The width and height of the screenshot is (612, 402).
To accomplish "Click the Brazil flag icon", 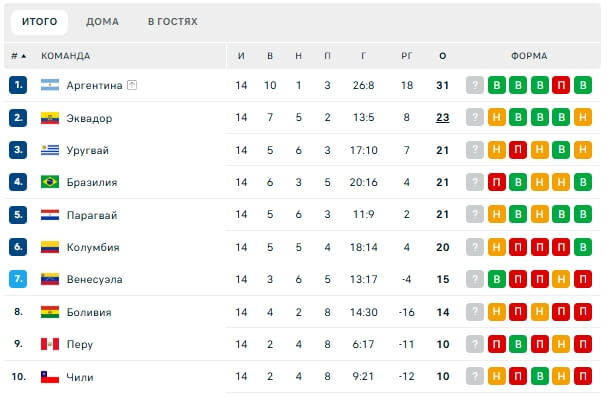I will pyautogui.click(x=50, y=182).
